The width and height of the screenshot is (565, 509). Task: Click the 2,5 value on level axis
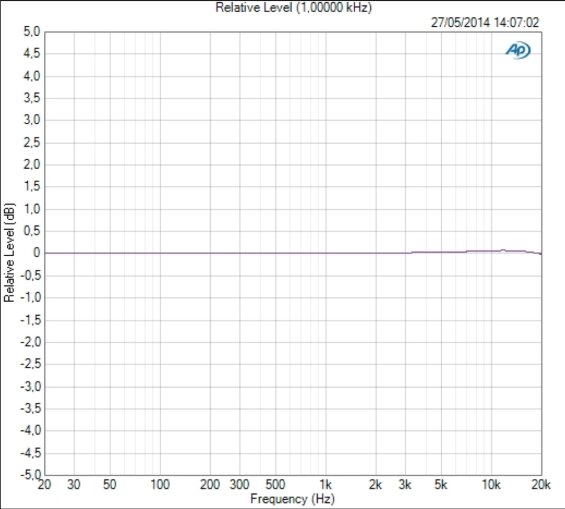[x=32, y=142]
